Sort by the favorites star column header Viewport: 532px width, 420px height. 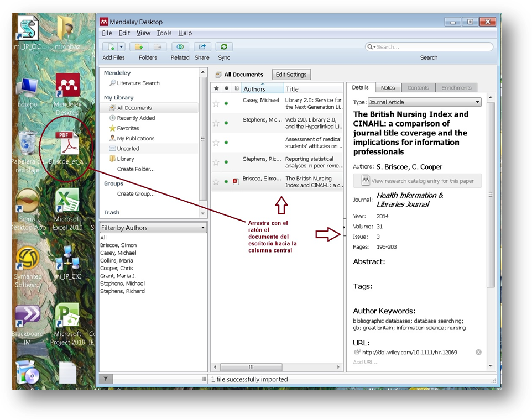pyautogui.click(x=216, y=88)
